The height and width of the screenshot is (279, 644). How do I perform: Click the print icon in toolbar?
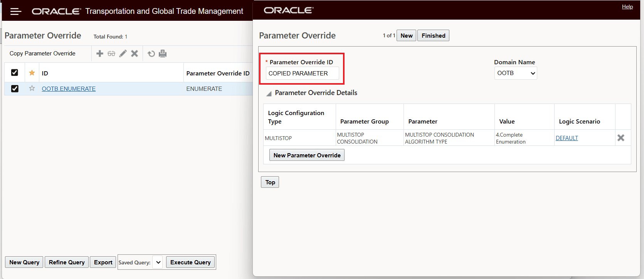tap(163, 53)
